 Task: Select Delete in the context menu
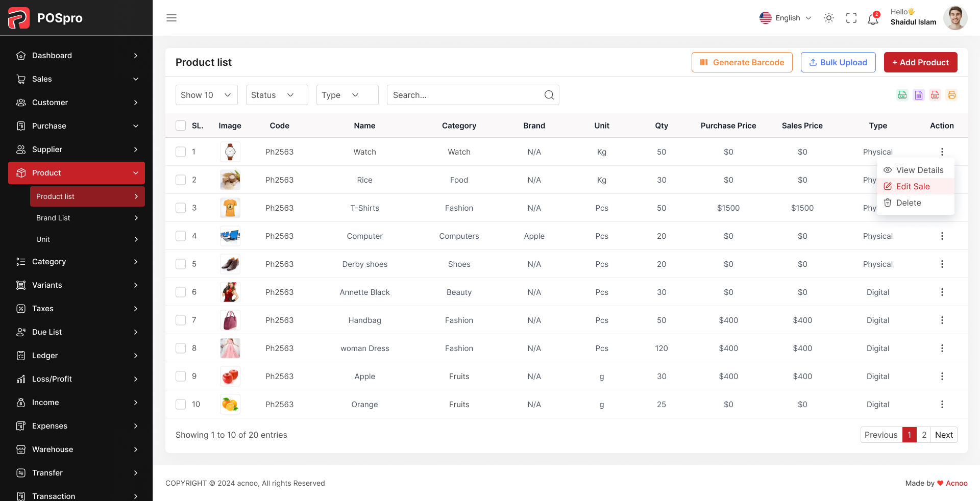pyautogui.click(x=909, y=203)
